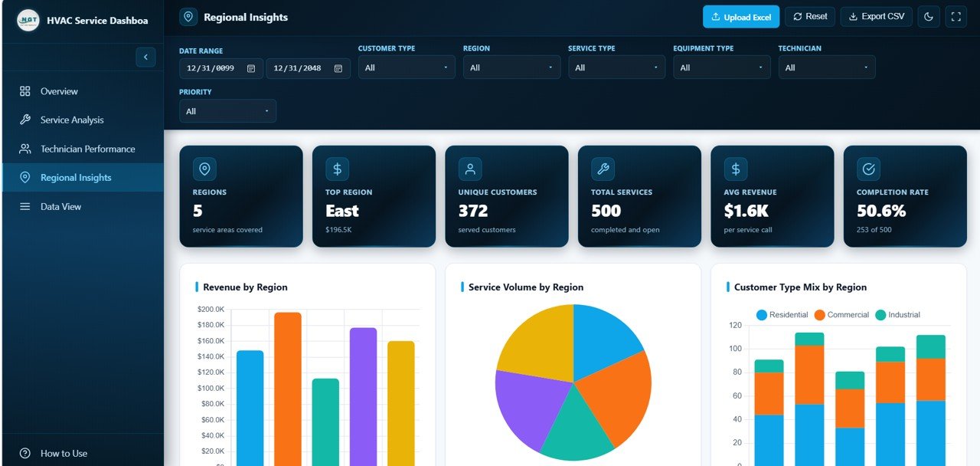
Task: Export data using the Export CSV button
Action: pos(876,16)
